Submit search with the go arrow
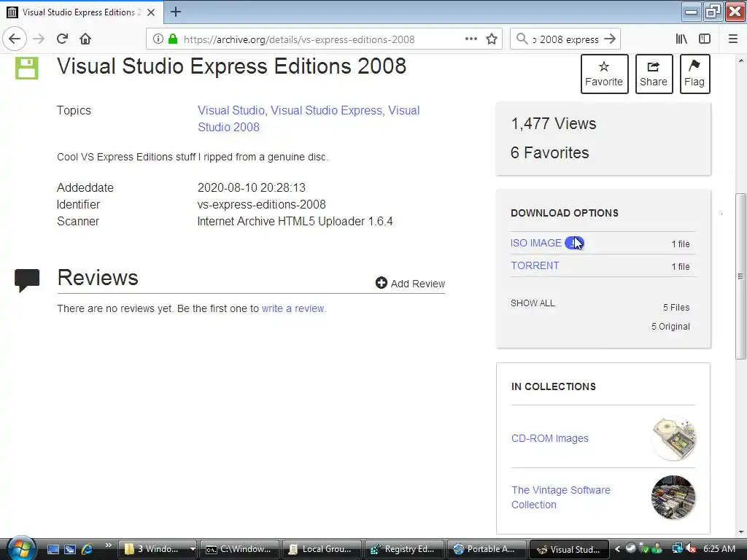Viewport: 747px width, 560px height. click(x=610, y=39)
